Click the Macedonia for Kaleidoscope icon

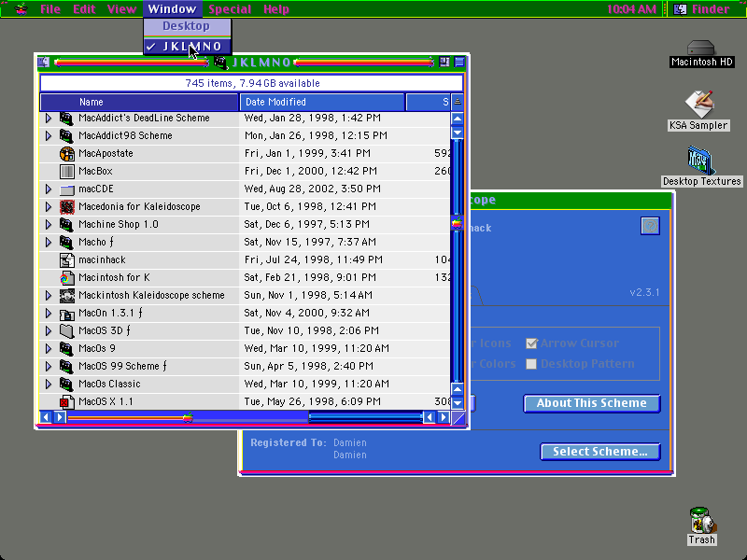[66, 206]
